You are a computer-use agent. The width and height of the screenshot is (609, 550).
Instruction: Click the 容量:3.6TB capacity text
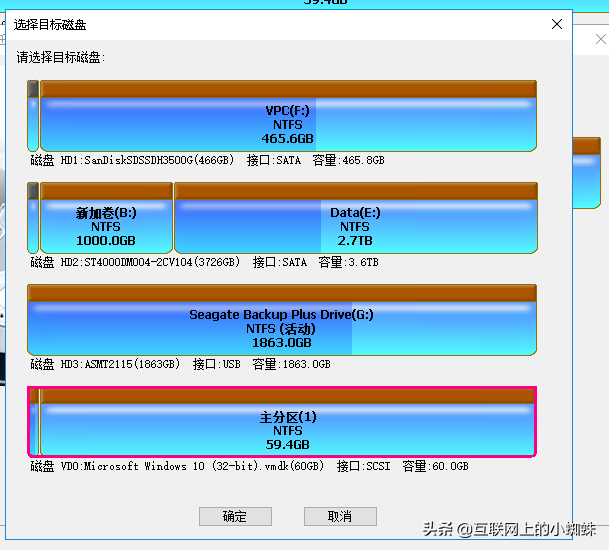(x=348, y=262)
